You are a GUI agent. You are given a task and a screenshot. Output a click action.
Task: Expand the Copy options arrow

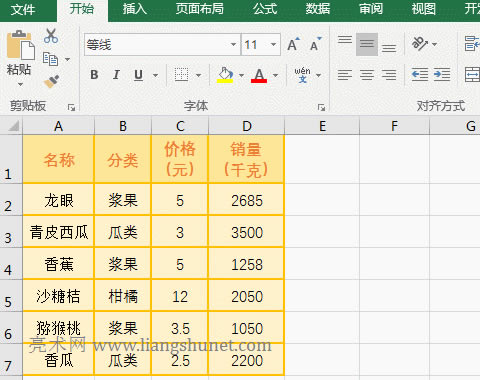tap(67, 59)
